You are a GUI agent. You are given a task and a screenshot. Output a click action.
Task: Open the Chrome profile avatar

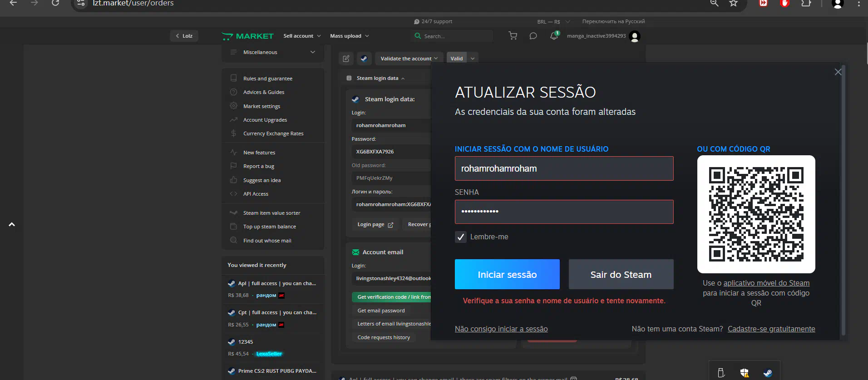pyautogui.click(x=838, y=3)
